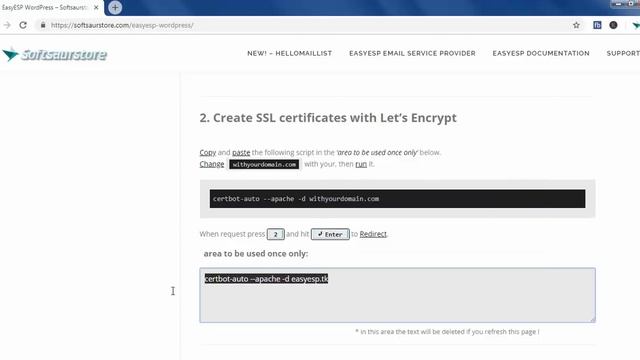Grab the text area resize handle

pos(592,319)
